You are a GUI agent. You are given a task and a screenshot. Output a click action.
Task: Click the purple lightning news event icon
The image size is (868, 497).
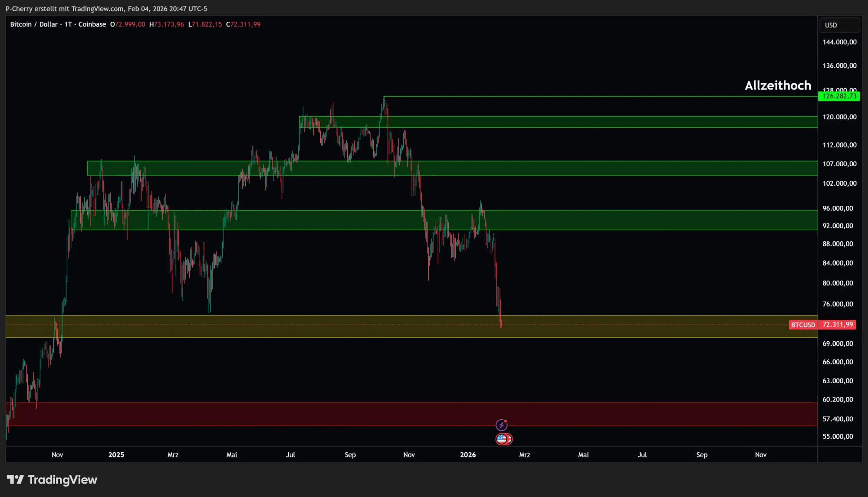tap(501, 425)
